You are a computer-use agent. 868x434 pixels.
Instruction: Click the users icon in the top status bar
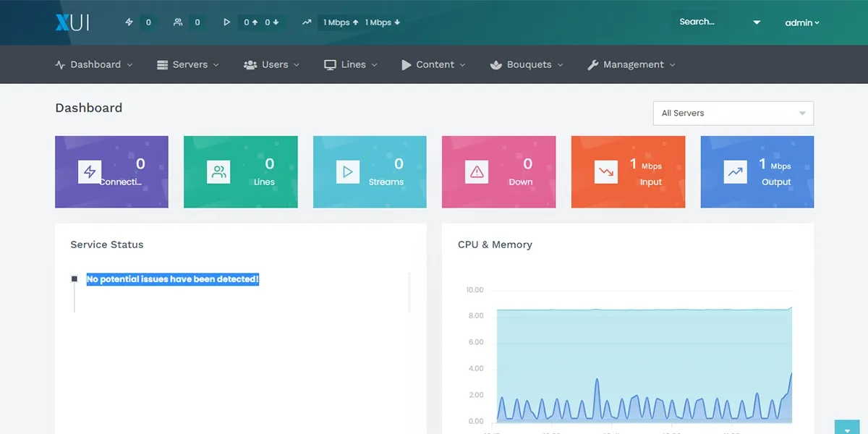click(178, 22)
